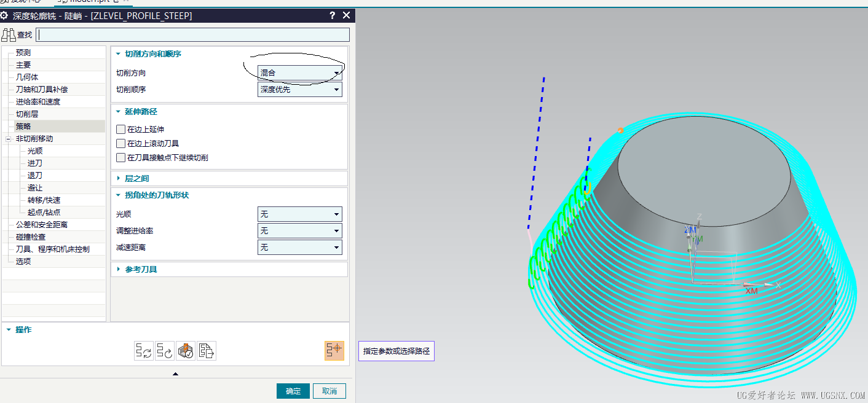Open the 减速距离 dropdown
The image size is (868, 403).
point(300,248)
